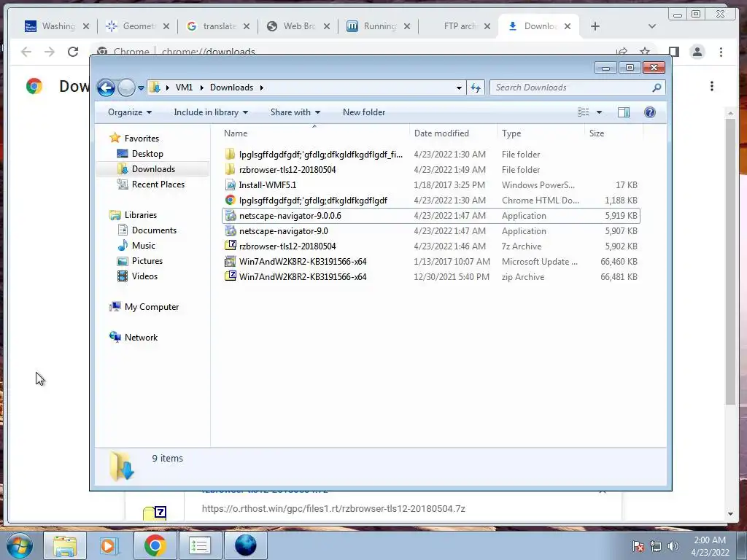Open the Downloads page three-dot menu
This screenshot has height=560, width=747.
(712, 86)
